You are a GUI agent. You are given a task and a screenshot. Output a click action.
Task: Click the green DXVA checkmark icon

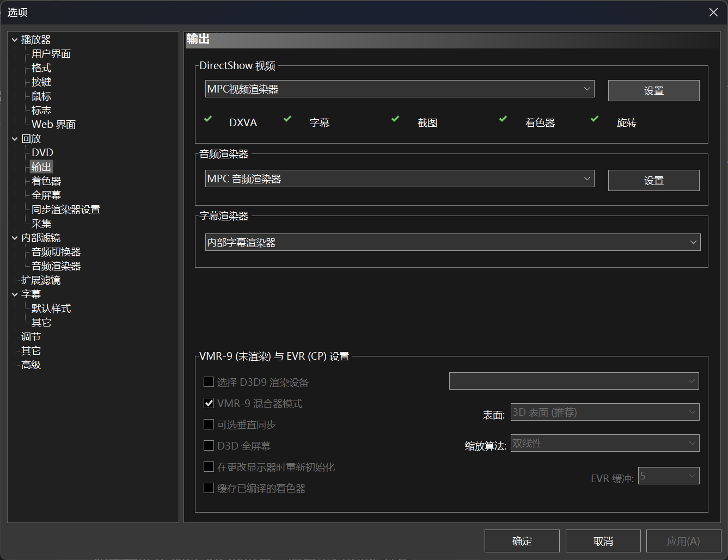208,119
